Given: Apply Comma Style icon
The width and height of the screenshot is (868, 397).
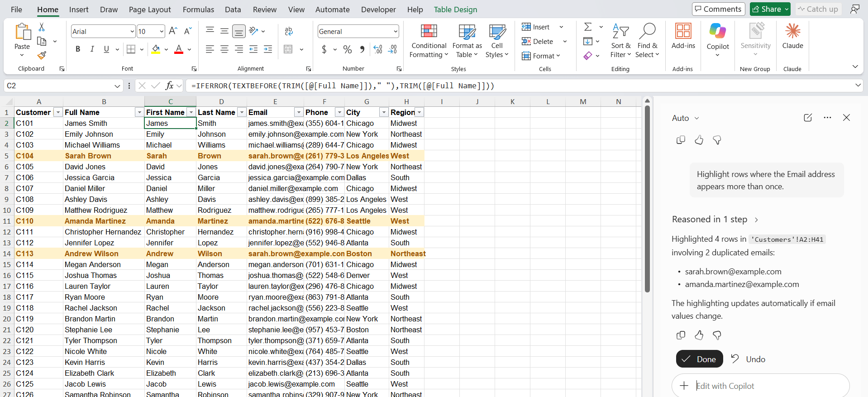Looking at the screenshot, I should click(x=362, y=49).
